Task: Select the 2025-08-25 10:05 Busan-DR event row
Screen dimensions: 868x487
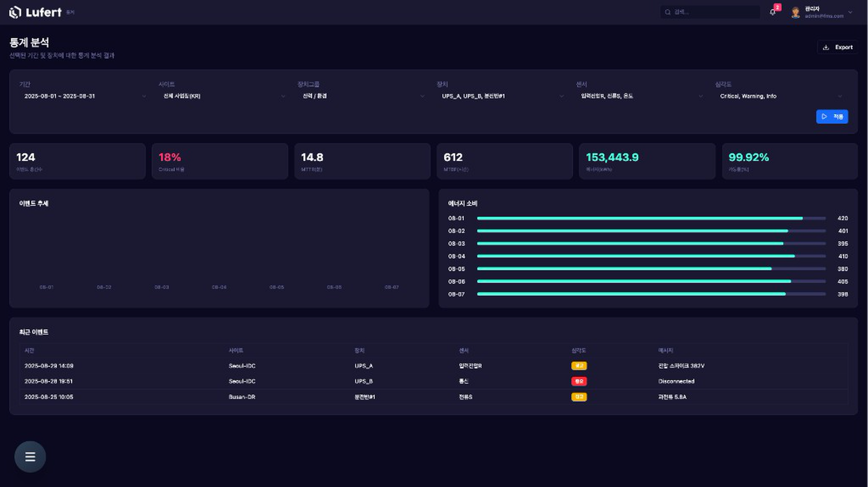Action: 434,397
